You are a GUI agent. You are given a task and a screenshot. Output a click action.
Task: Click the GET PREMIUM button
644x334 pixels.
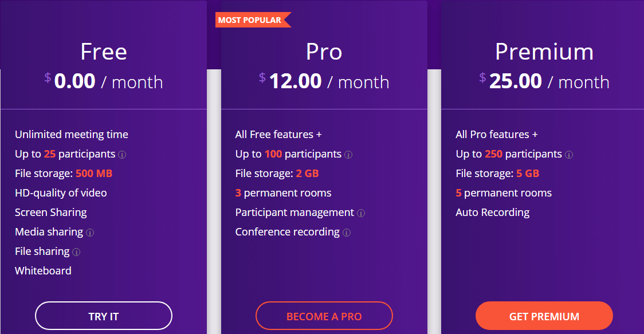[544, 316]
